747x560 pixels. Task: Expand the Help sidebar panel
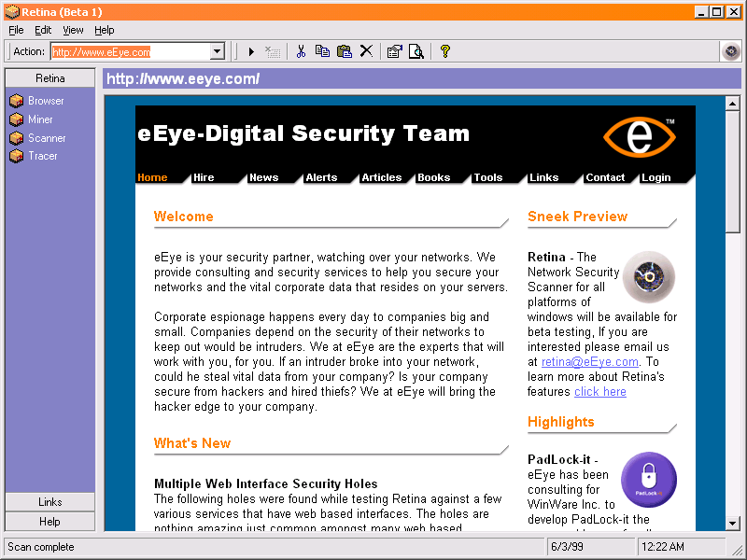coord(50,522)
